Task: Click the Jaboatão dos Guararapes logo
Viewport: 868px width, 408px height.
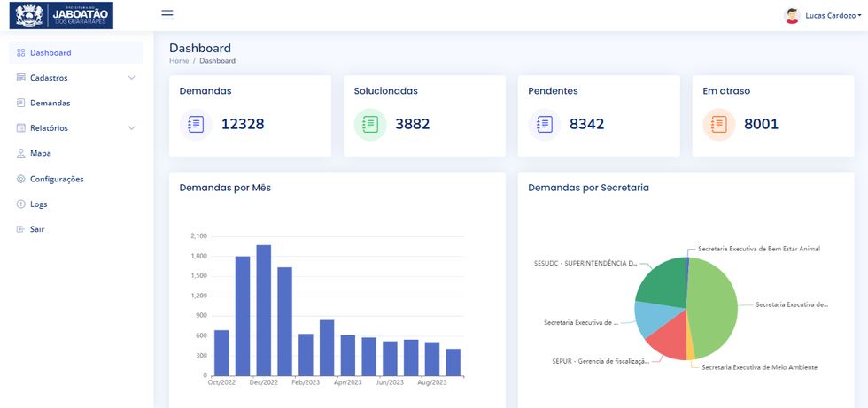Action: click(x=61, y=15)
